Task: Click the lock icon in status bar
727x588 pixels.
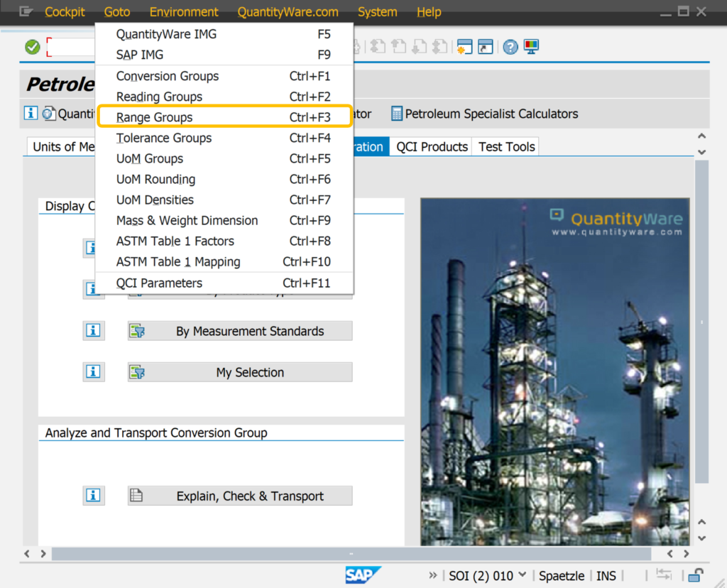Action: point(696,575)
